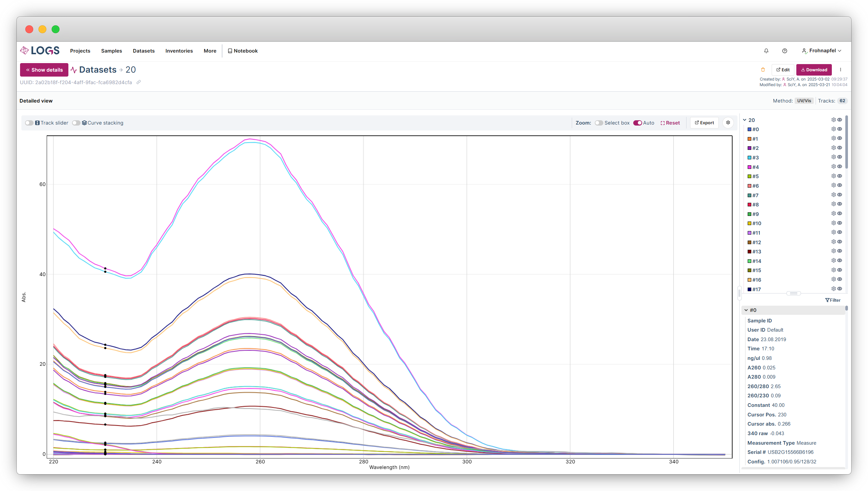
Task: Collapse the dataset 20 tree node
Action: click(744, 120)
